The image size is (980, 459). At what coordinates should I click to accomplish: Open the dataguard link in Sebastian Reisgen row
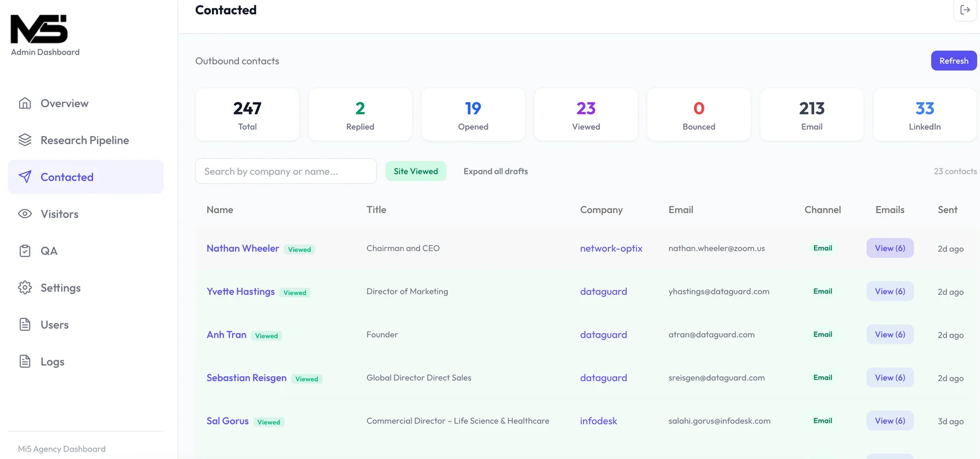(x=603, y=377)
